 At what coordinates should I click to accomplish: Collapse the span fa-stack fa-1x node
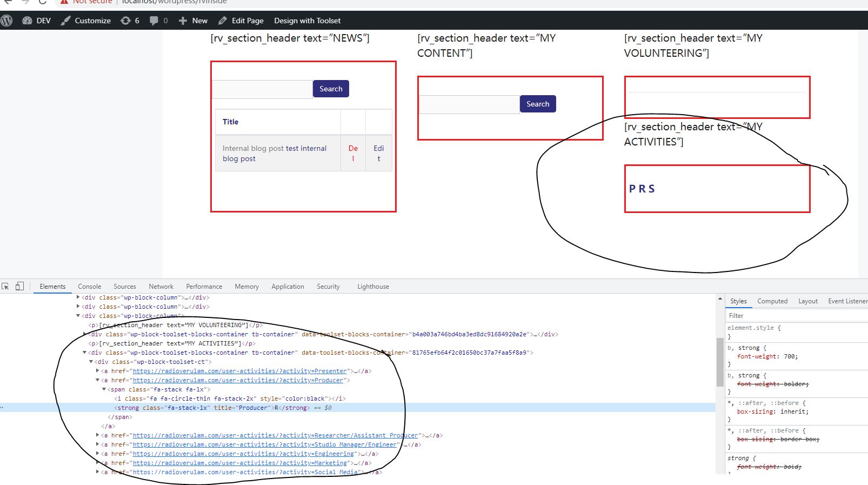coord(104,389)
